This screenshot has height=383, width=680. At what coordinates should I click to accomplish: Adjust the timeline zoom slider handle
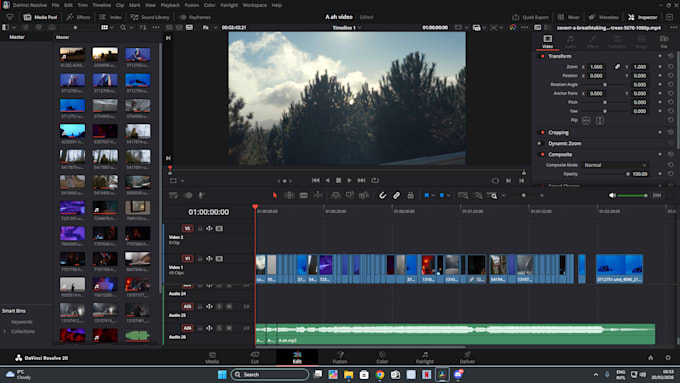click(523, 196)
